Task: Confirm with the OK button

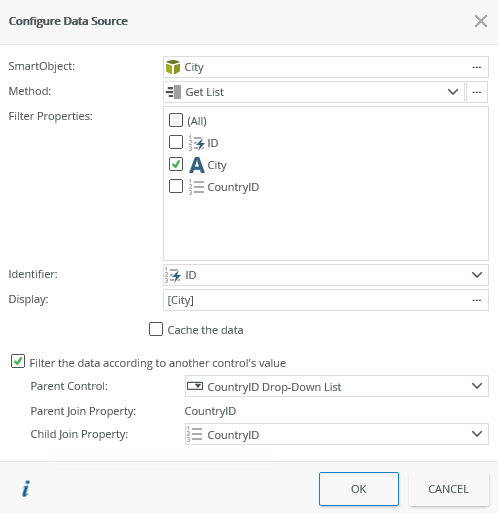Action: (x=359, y=489)
